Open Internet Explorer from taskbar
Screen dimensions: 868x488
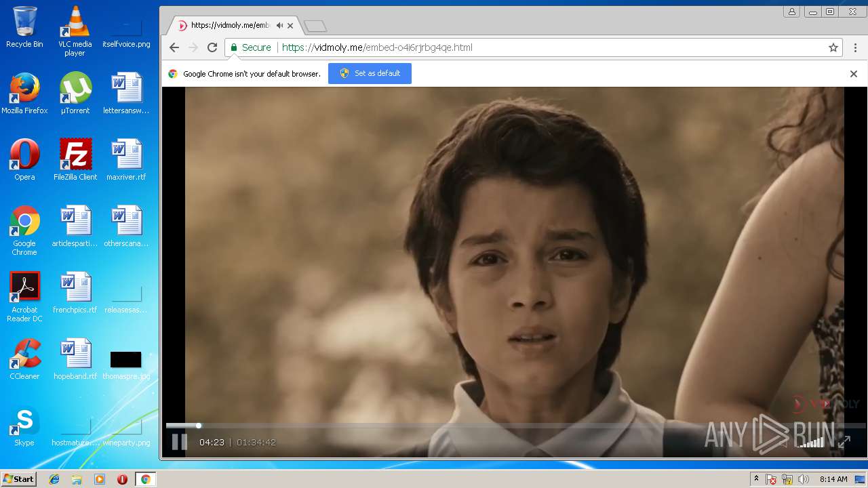point(54,479)
